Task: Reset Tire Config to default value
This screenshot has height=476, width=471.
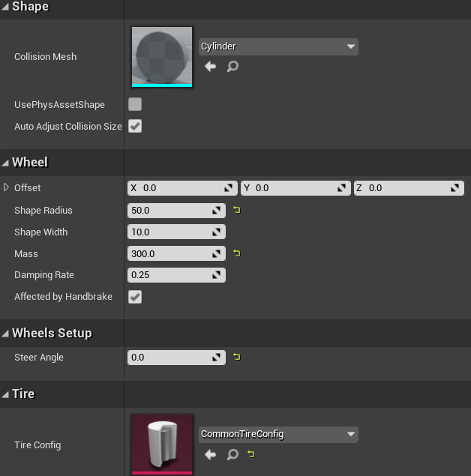Action: click(250, 454)
